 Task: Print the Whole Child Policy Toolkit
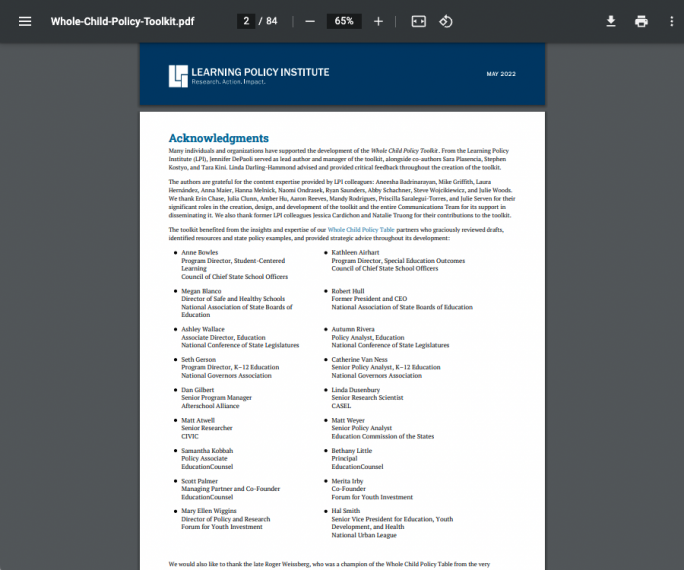pos(641,21)
